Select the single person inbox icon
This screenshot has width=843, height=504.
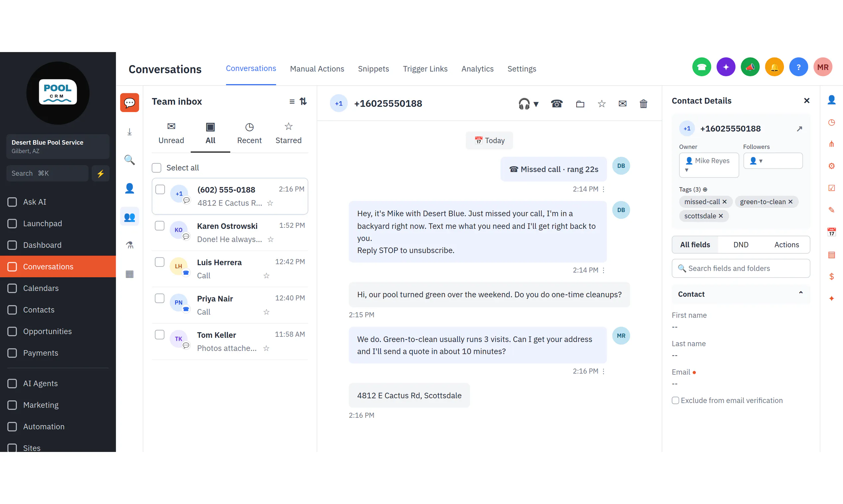point(129,188)
